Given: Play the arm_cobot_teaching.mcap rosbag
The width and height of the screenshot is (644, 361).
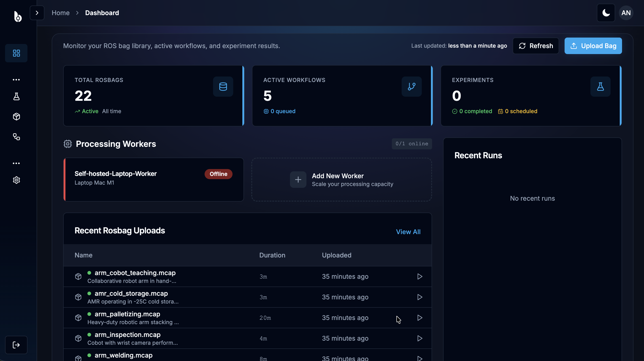Looking at the screenshot, I should [x=420, y=276].
